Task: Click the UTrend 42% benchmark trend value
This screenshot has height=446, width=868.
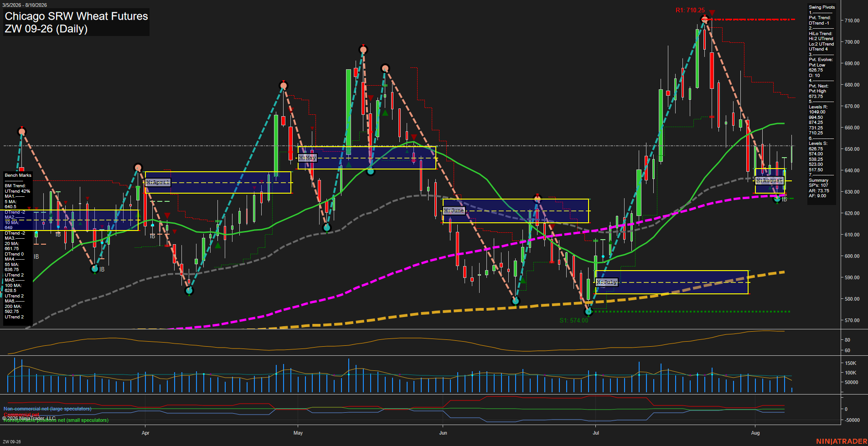Action: coord(17,191)
